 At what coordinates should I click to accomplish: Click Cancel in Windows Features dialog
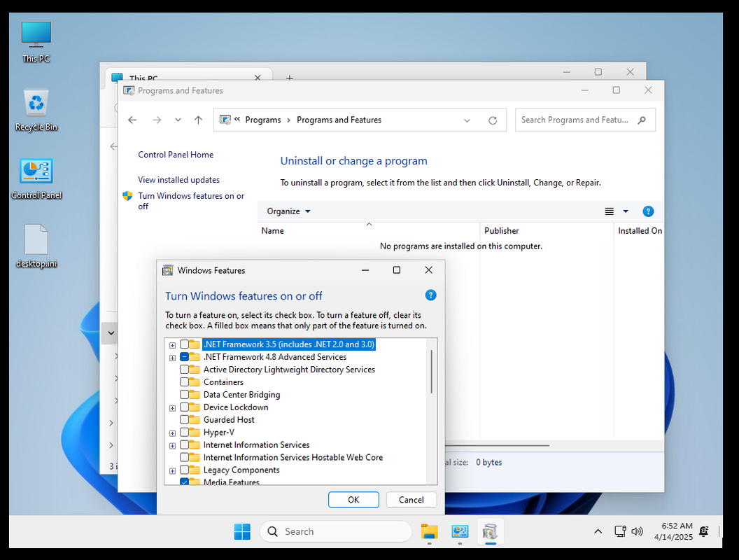coord(411,500)
